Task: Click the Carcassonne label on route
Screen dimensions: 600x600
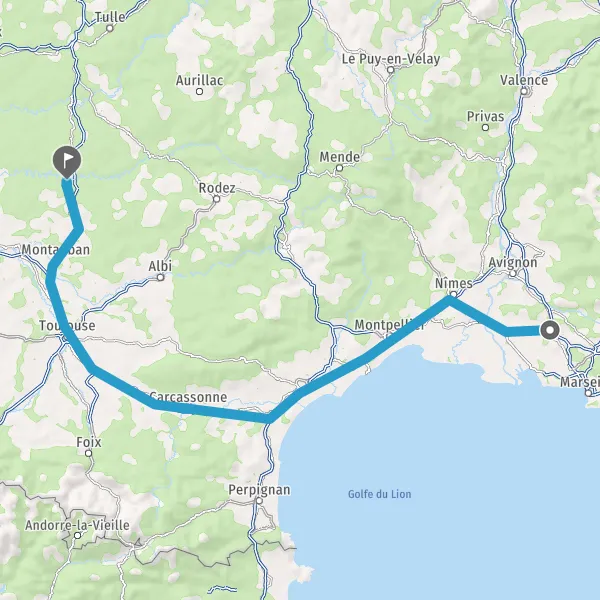Action: 188,397
